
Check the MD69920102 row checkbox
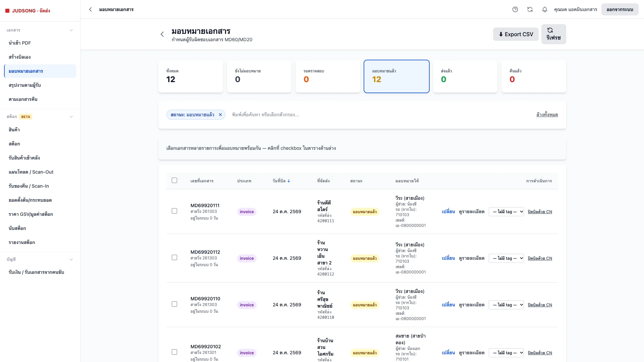pyautogui.click(x=174, y=352)
